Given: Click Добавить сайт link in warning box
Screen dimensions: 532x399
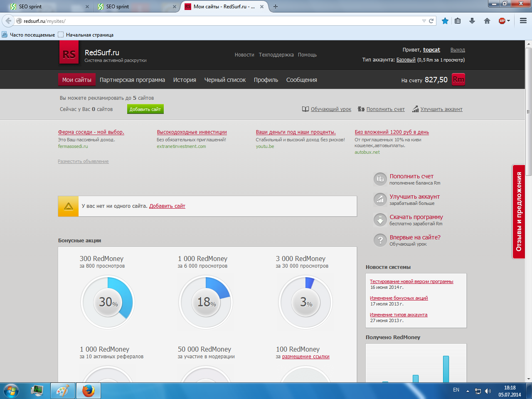Looking at the screenshot, I should 167,206.
